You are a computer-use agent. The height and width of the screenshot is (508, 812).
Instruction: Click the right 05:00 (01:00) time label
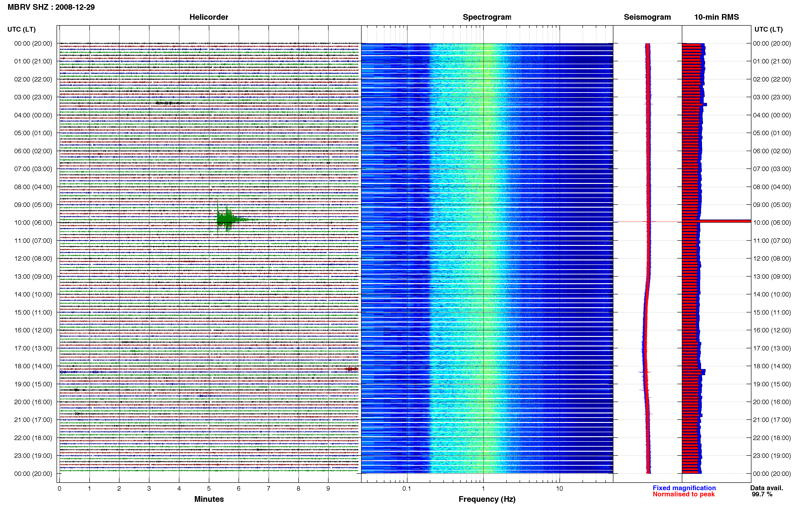click(x=772, y=133)
